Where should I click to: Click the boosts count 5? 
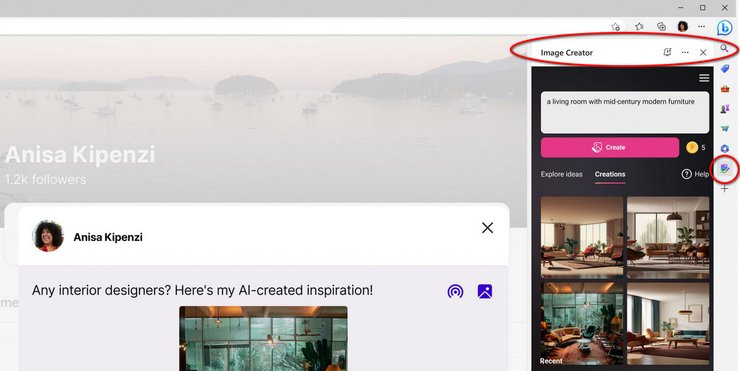[x=703, y=148]
